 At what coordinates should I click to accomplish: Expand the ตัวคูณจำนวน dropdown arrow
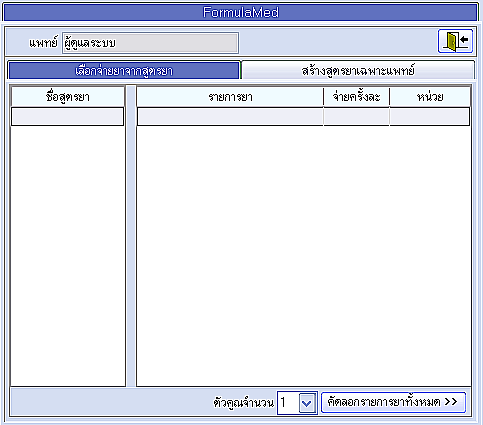click(x=307, y=403)
